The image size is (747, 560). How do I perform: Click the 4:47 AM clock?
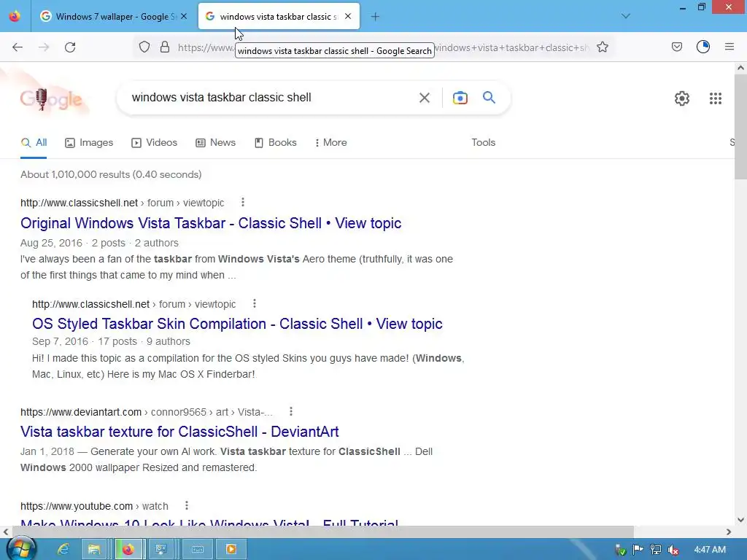(x=710, y=550)
